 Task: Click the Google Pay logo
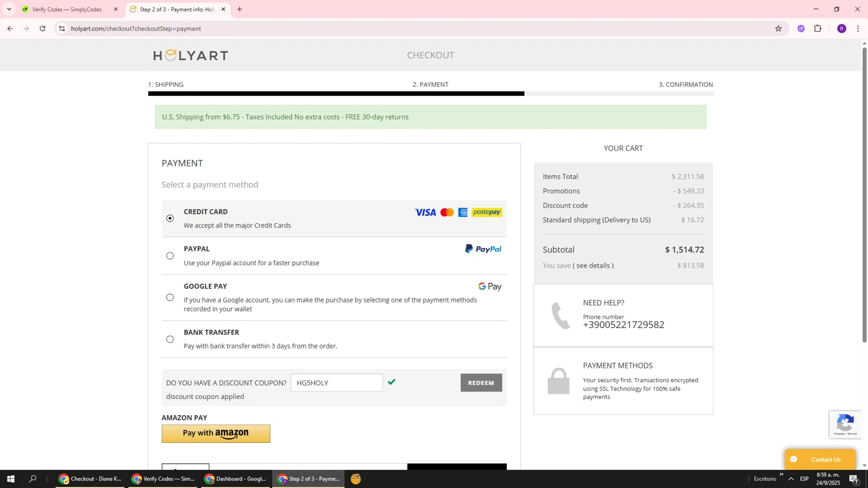490,286
